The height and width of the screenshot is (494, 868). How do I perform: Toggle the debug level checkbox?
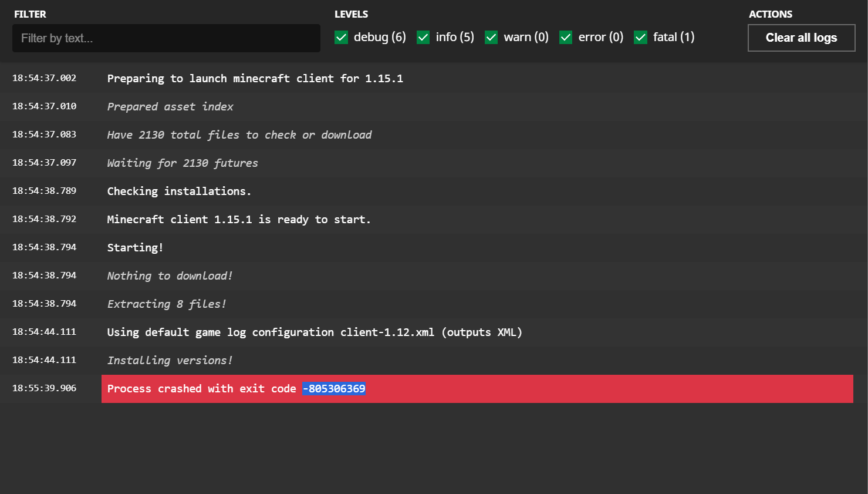[x=341, y=38]
